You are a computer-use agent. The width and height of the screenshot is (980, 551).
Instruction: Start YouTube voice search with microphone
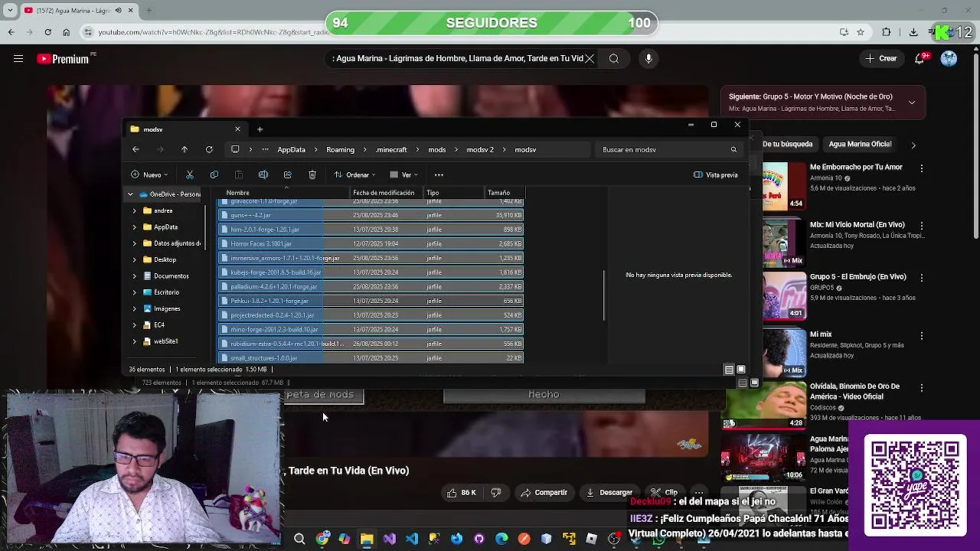(648, 58)
